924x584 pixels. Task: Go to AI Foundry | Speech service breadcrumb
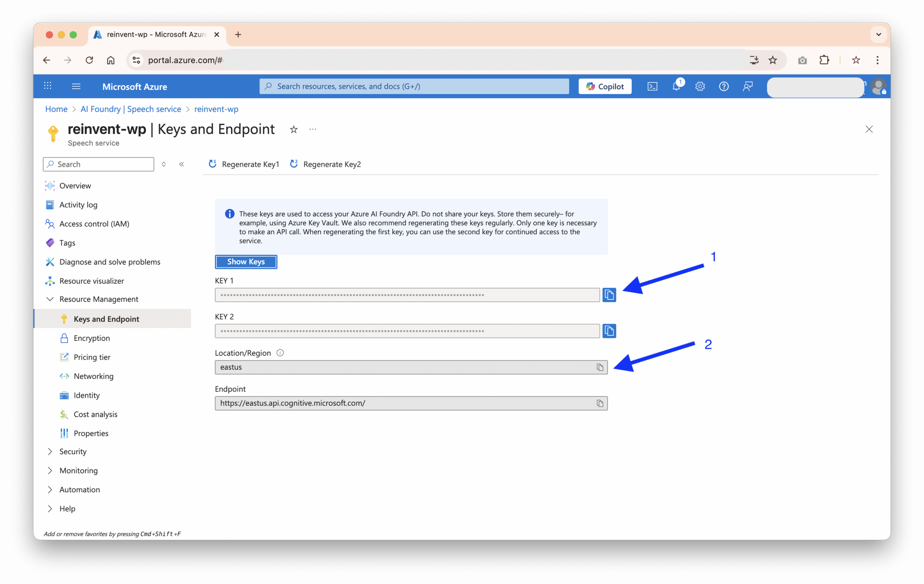[x=130, y=109]
